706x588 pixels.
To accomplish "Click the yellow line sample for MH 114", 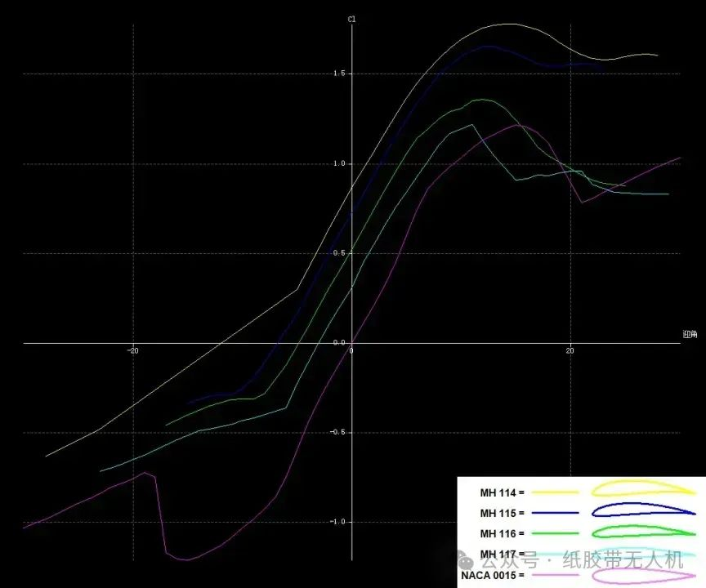I will 555,492.
